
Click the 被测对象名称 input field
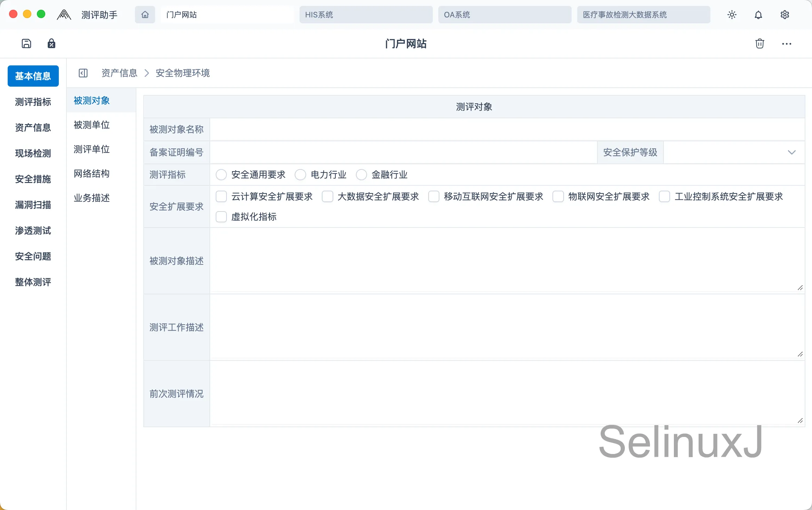507,129
